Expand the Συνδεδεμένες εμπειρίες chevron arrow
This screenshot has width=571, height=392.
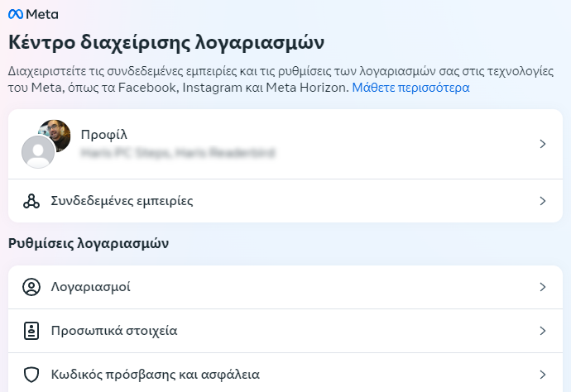(543, 201)
